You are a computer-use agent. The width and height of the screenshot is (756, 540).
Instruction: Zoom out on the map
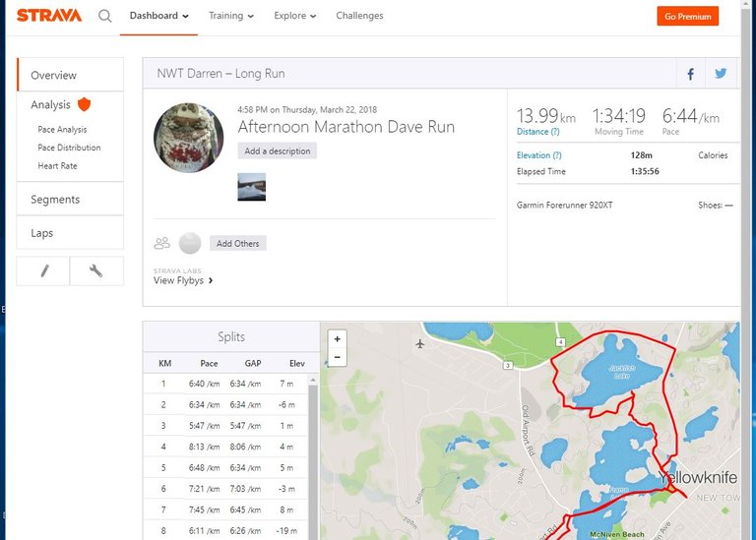337,357
